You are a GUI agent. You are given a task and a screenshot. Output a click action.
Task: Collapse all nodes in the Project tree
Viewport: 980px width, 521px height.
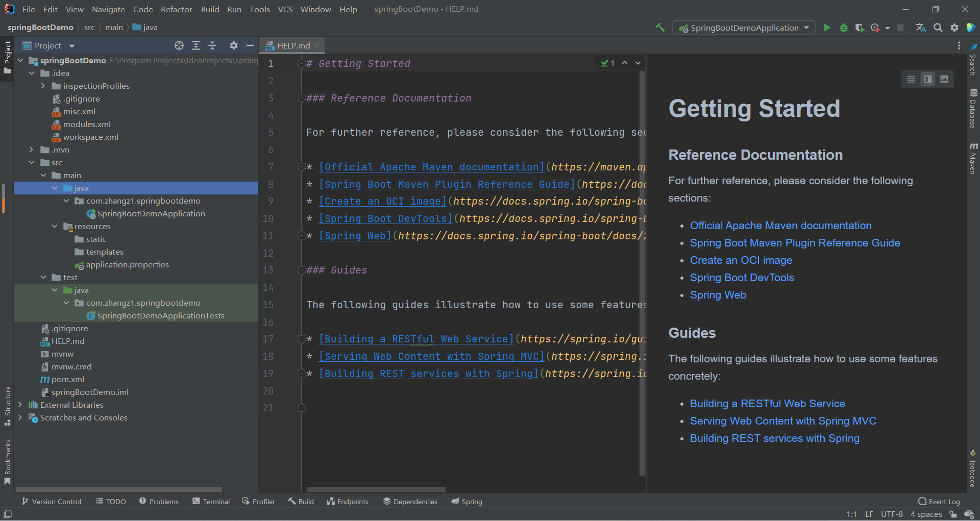pos(213,45)
